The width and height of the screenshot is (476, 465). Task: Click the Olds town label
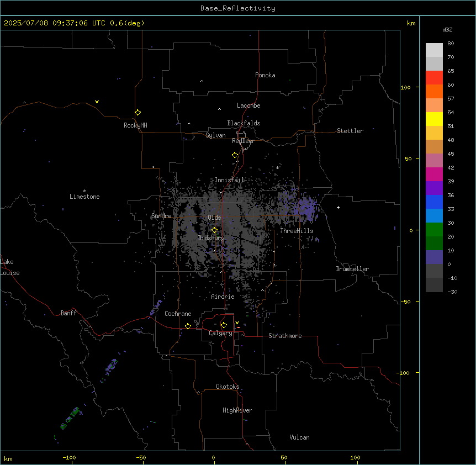214,218
